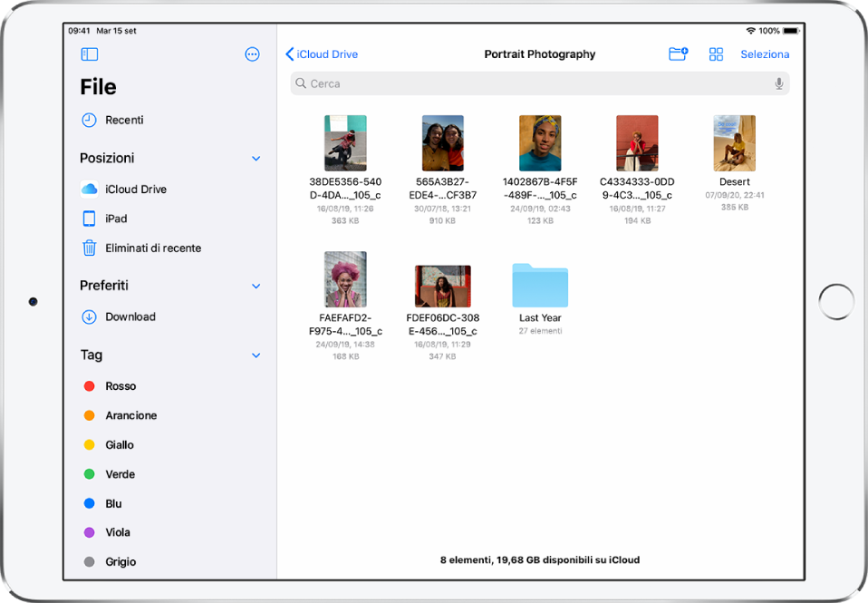The width and height of the screenshot is (868, 603).
Task: Select the Rosso red tag
Action: point(120,386)
